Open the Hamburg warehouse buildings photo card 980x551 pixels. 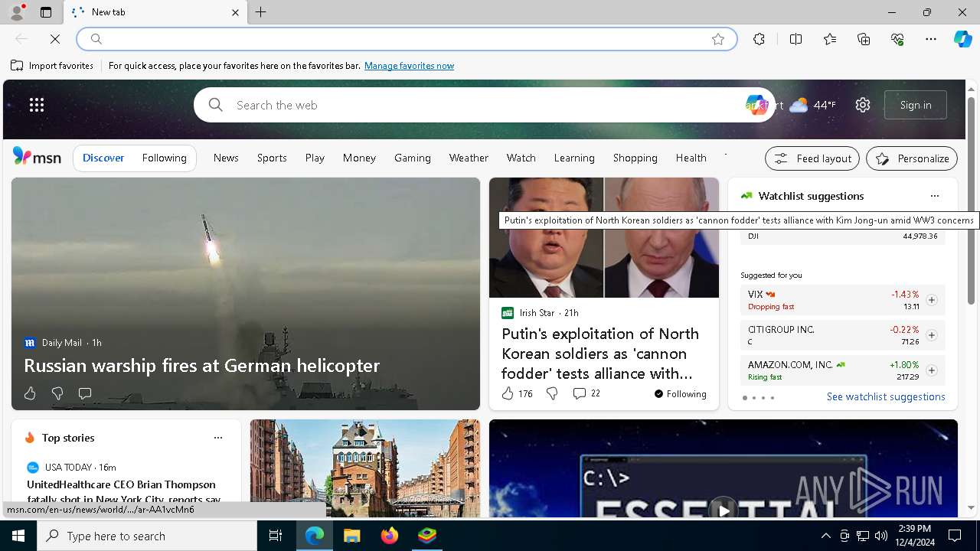364,468
